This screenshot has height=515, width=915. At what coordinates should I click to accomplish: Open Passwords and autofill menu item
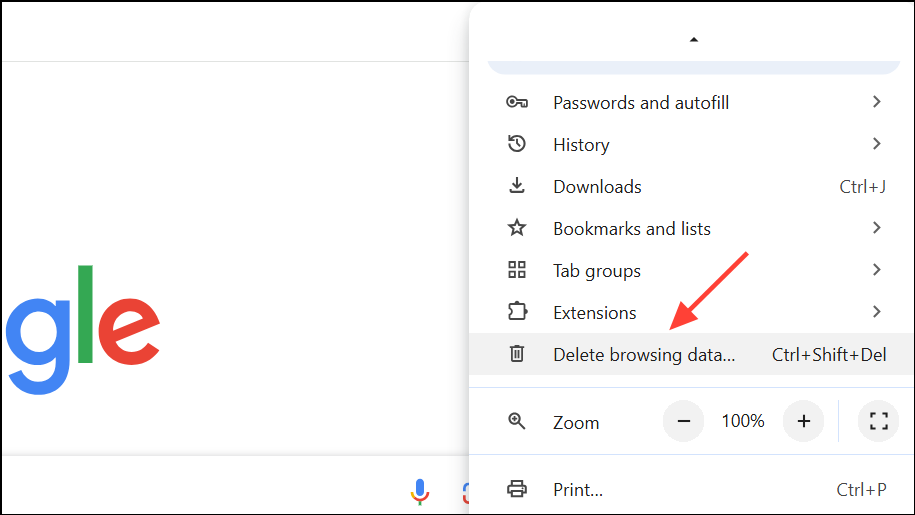pyautogui.click(x=692, y=103)
